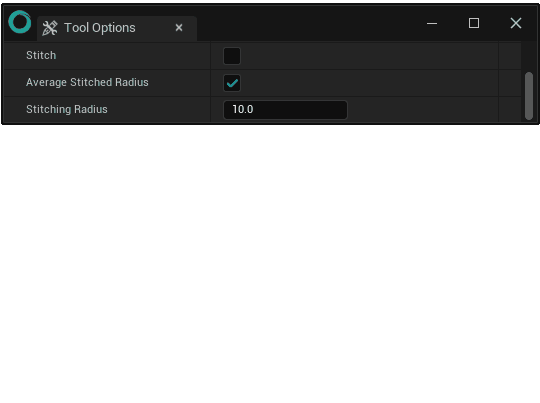The height and width of the screenshot is (403, 540).
Task: Minimize the Tool Options window
Action: click(432, 23)
